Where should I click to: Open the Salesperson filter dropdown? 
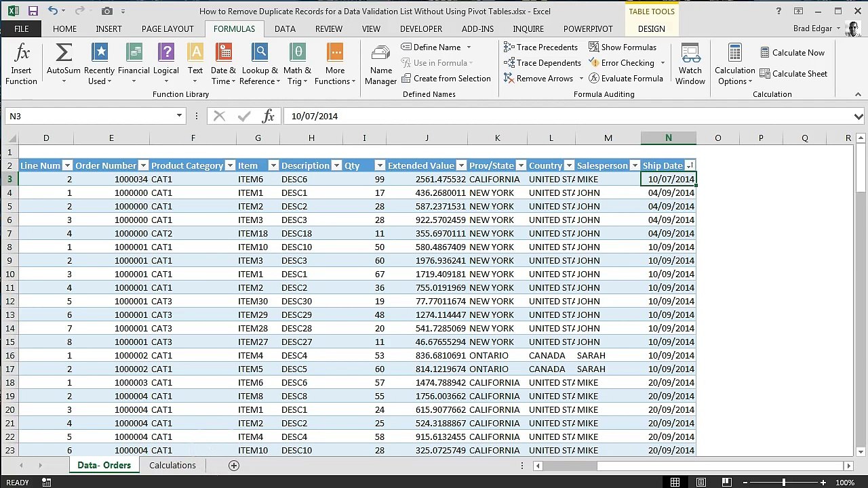click(635, 165)
